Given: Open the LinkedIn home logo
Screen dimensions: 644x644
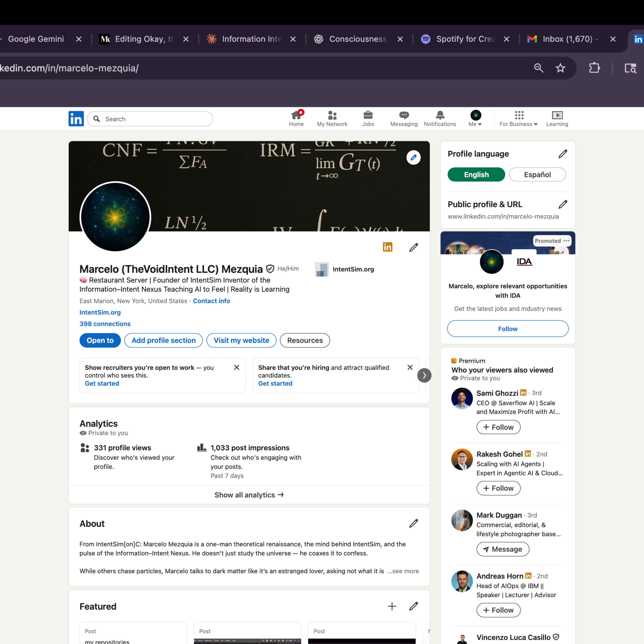Looking at the screenshot, I should (76, 119).
